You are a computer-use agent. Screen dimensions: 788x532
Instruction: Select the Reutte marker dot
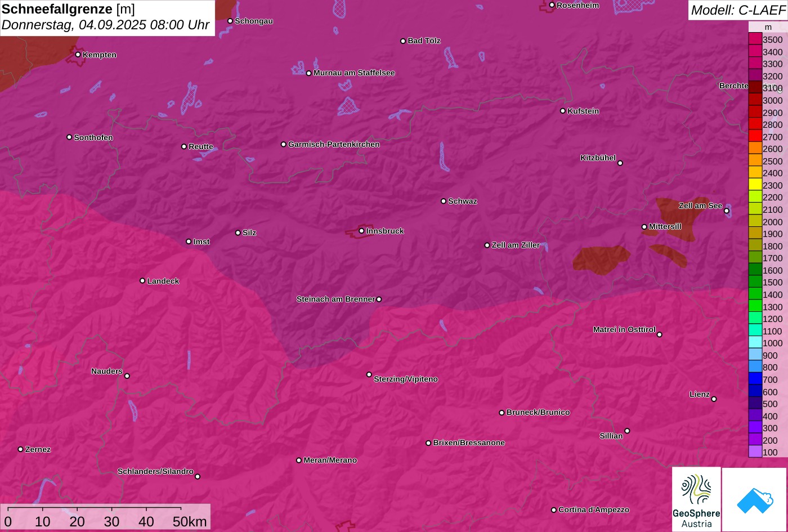click(184, 146)
